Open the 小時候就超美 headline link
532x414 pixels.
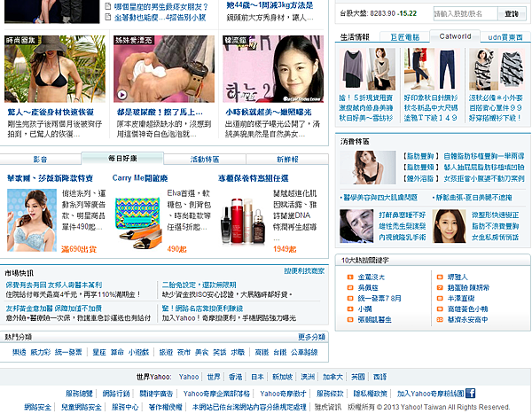(x=269, y=113)
